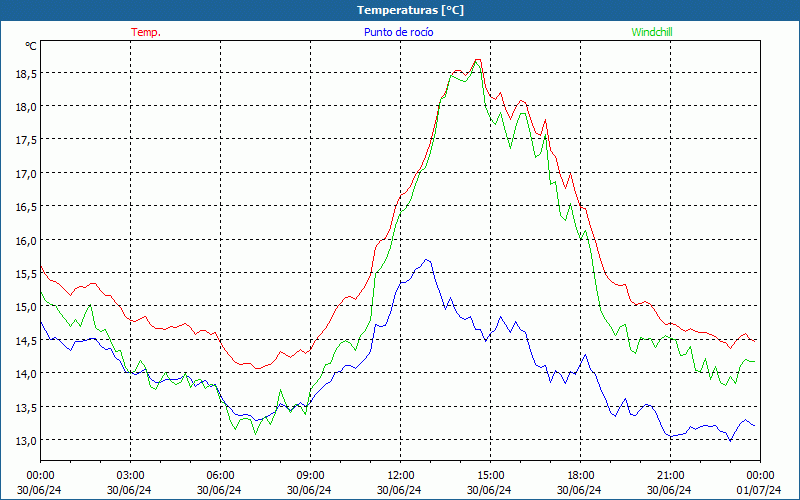Click the 13,0 y-axis value
Image resolution: width=800 pixels, height=500 pixels.
tap(26, 441)
